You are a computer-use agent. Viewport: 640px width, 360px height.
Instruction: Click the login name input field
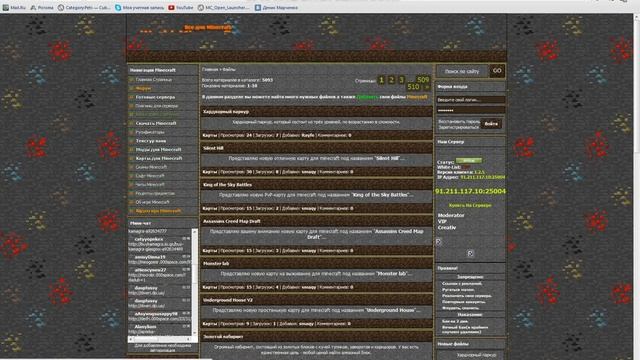click(471, 100)
